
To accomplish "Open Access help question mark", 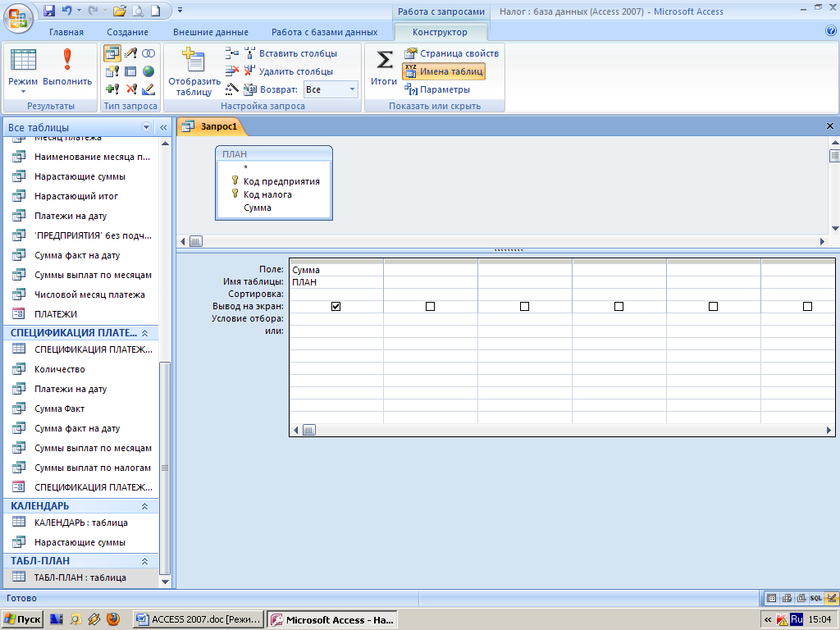I will point(831,31).
